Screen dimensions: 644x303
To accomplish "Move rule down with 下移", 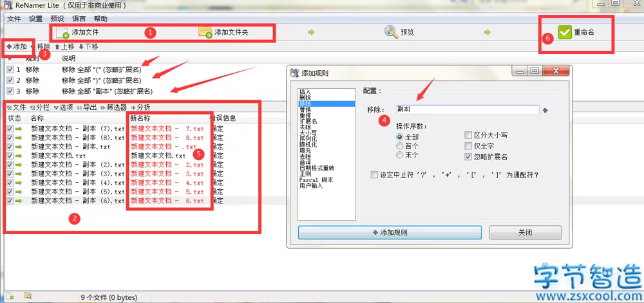I will [88, 47].
